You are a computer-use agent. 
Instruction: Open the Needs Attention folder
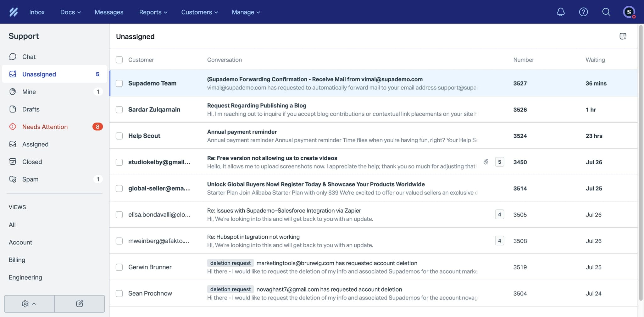45,127
